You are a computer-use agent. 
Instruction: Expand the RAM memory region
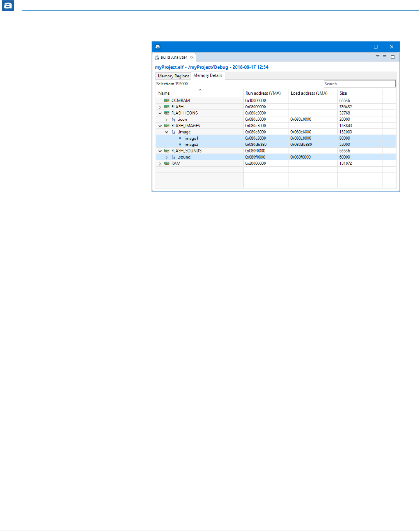[x=160, y=164]
